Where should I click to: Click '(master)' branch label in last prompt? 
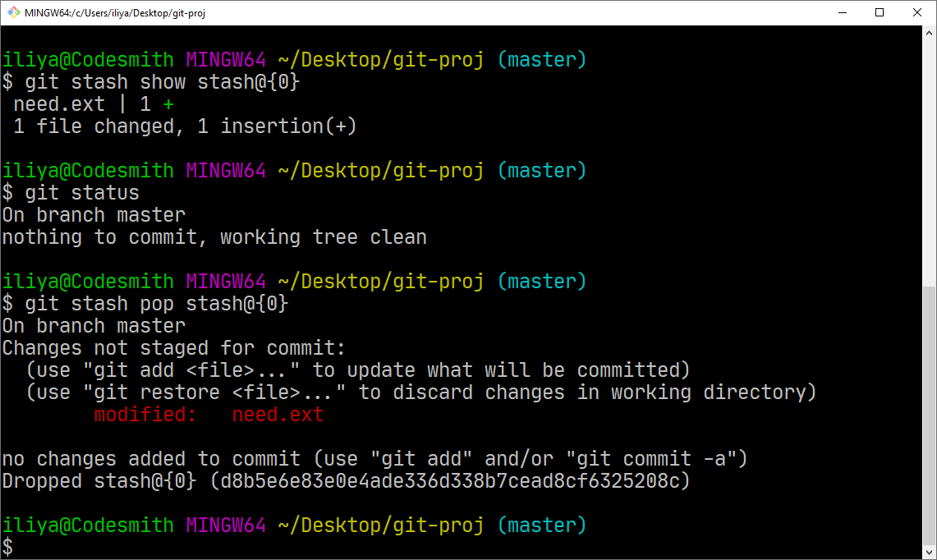(542, 526)
